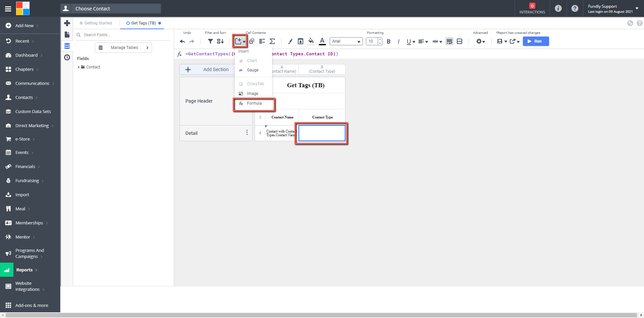644x318 pixels.
Task: Choose Gauge from the Insert menu
Action: pyautogui.click(x=253, y=70)
